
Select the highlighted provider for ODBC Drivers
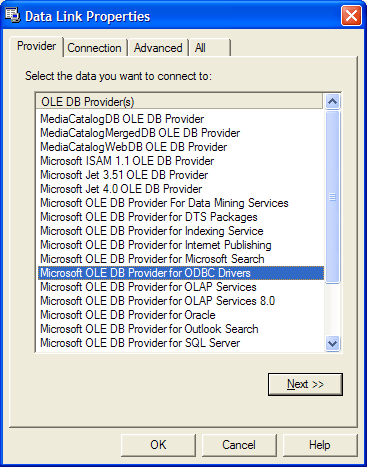tap(181, 273)
